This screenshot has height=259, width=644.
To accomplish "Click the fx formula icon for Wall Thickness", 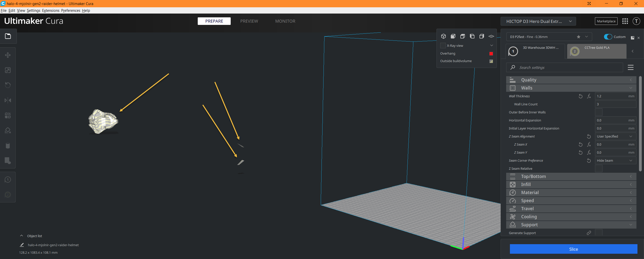I will 589,96.
